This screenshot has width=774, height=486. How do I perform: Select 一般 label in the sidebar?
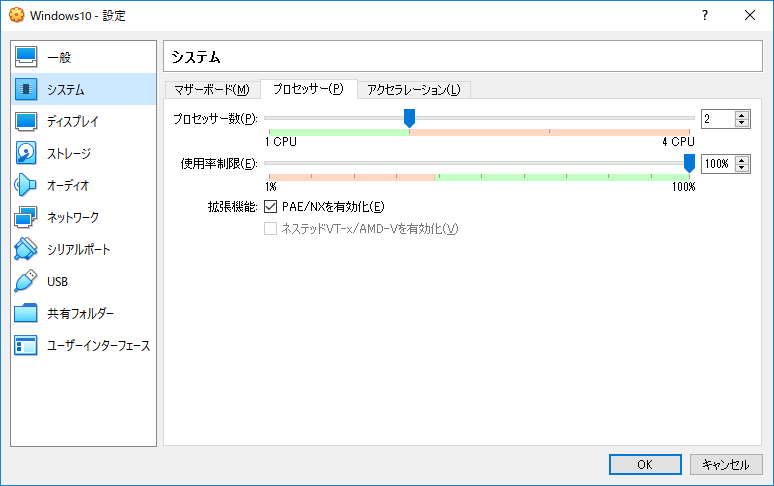point(59,57)
